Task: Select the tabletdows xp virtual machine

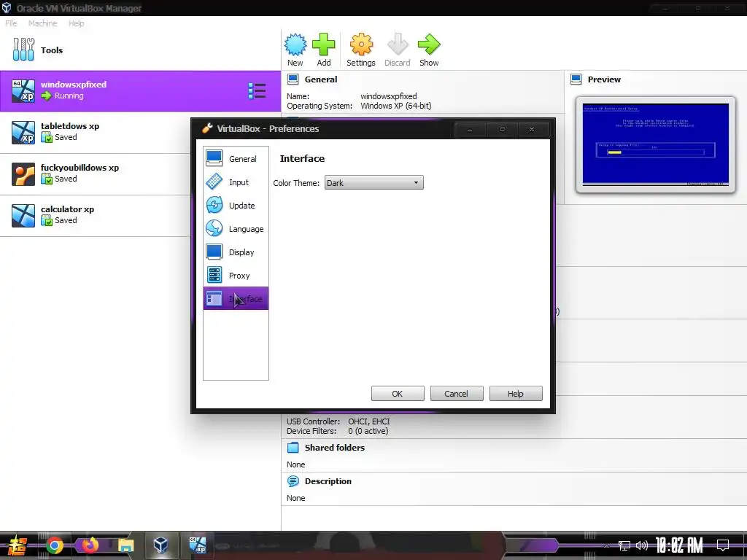Action: (96, 133)
